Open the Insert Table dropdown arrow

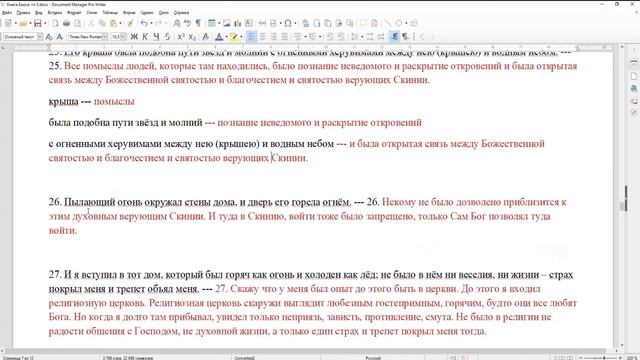219,23
